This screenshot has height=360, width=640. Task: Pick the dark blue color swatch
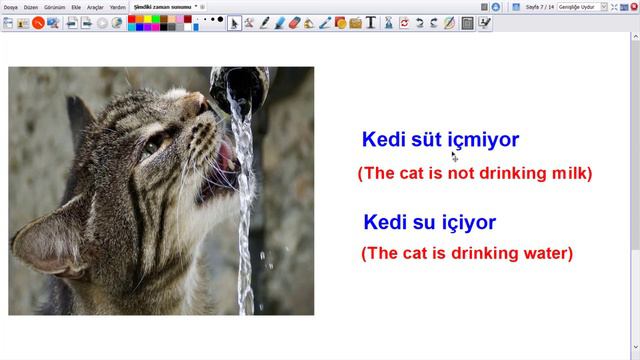[x=140, y=27]
